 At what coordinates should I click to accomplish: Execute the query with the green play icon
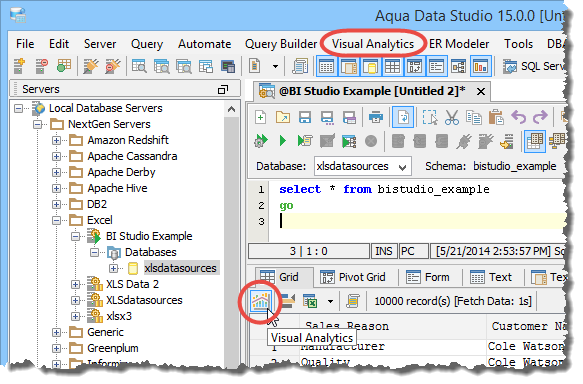(x=283, y=141)
